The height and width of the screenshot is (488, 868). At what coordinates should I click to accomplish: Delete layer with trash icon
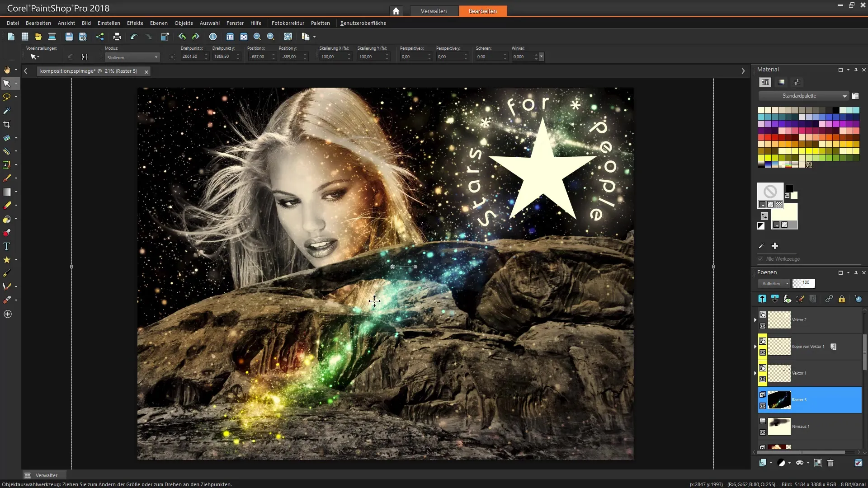[830, 463]
